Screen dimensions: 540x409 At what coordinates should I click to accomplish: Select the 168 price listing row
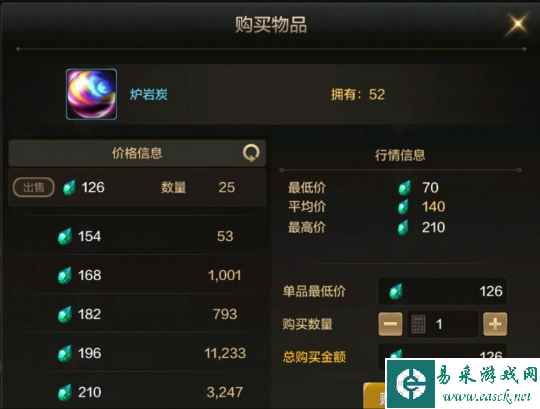pos(137,275)
